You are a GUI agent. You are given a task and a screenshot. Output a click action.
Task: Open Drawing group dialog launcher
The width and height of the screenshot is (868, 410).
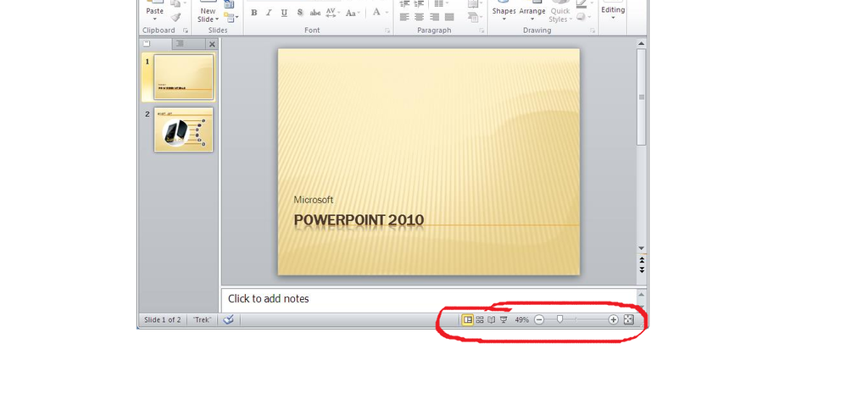(x=593, y=30)
